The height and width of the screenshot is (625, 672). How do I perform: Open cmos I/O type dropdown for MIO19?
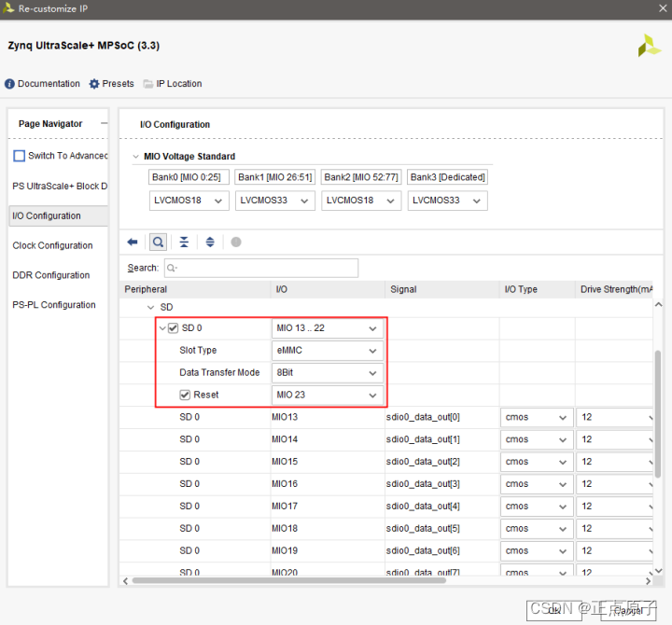(x=537, y=551)
